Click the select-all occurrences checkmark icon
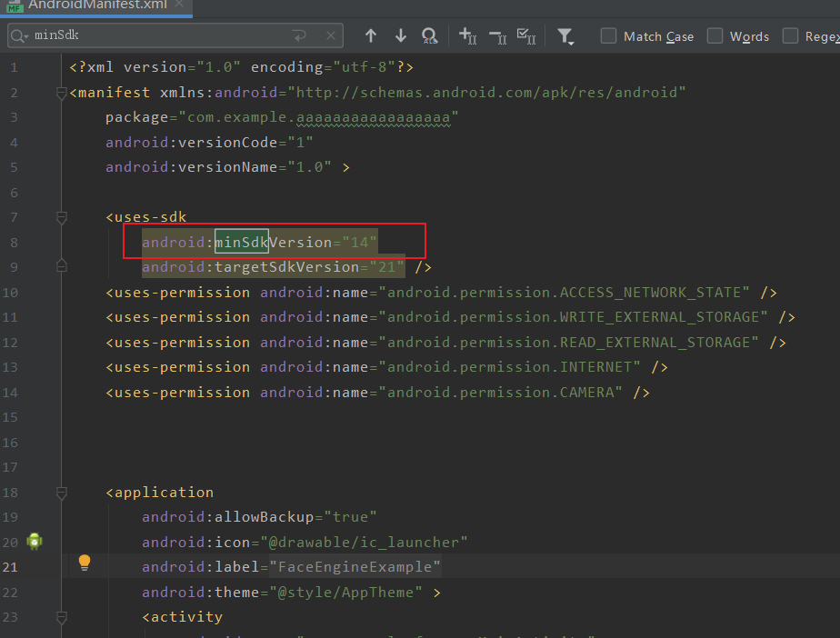 (526, 36)
